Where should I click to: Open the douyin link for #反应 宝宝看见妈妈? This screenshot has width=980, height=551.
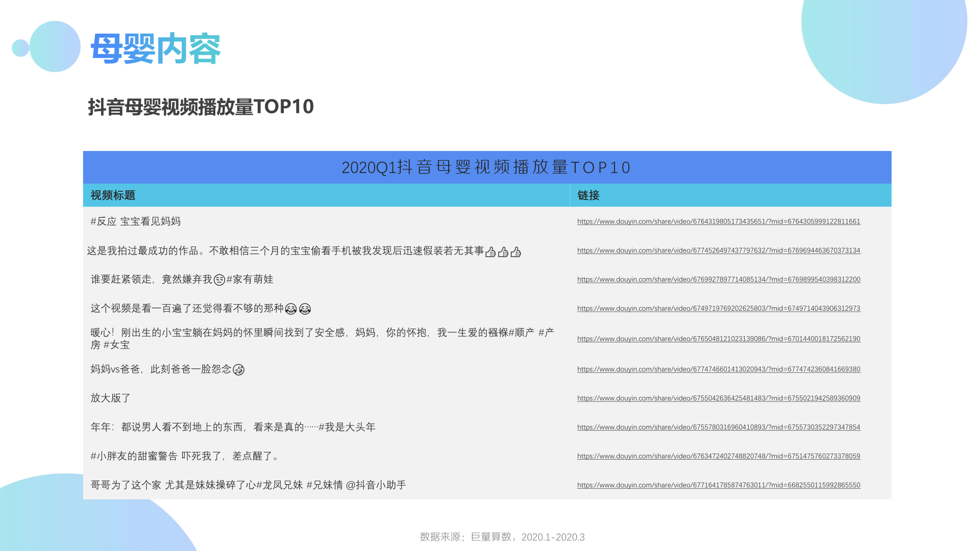coord(719,221)
